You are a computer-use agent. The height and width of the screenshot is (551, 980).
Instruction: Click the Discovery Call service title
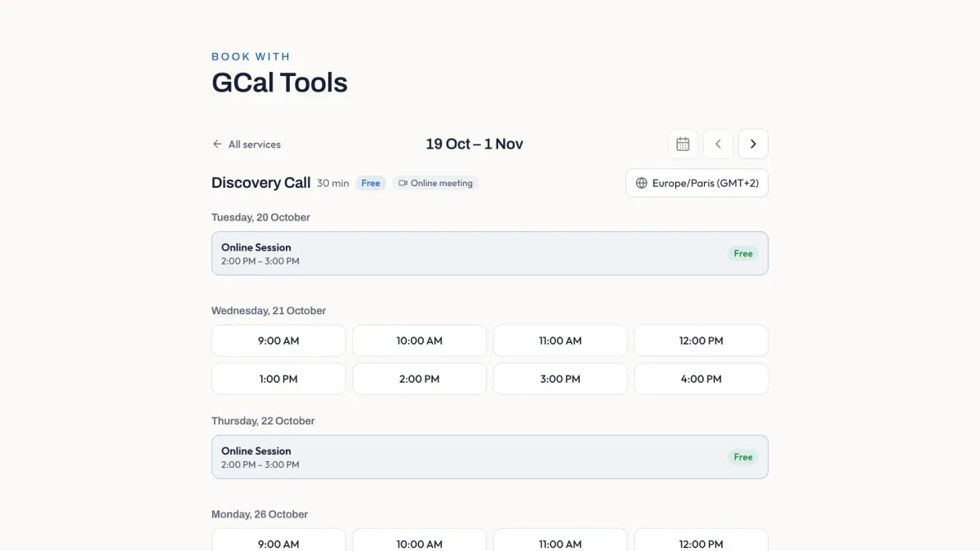(x=261, y=183)
